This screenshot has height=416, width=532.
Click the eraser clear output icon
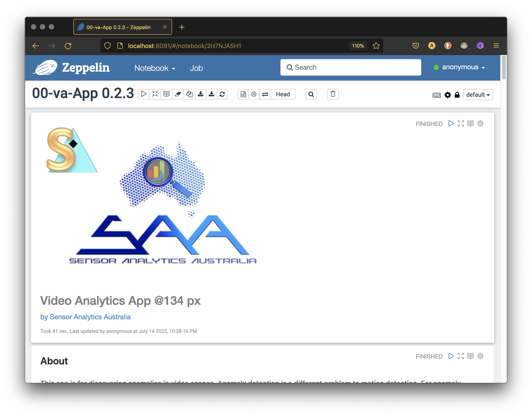click(x=178, y=94)
